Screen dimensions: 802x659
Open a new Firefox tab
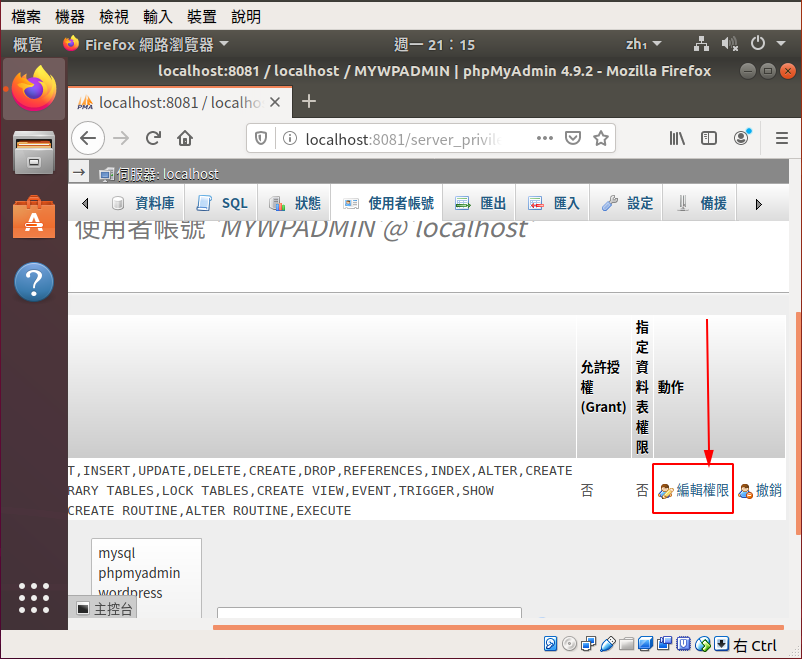[309, 101]
